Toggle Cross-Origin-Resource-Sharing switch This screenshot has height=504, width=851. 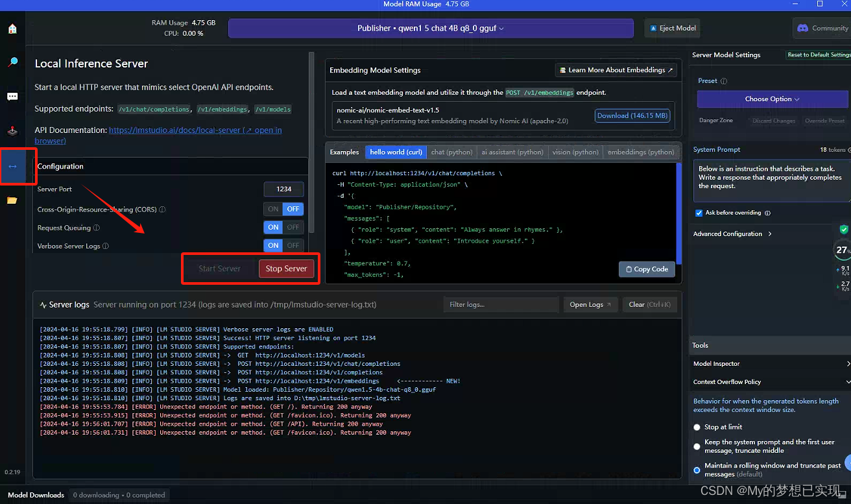[283, 209]
